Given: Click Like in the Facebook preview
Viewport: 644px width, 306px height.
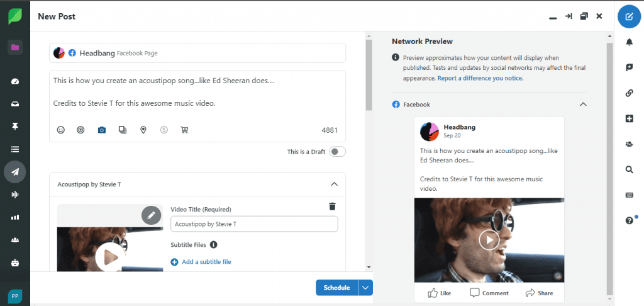Looking at the screenshot, I should (x=440, y=293).
